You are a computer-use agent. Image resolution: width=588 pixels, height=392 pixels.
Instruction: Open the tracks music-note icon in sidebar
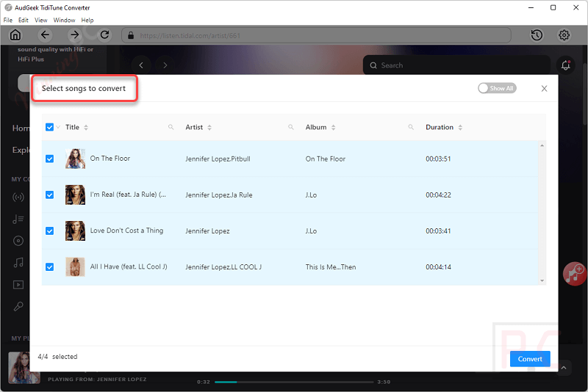(18, 263)
